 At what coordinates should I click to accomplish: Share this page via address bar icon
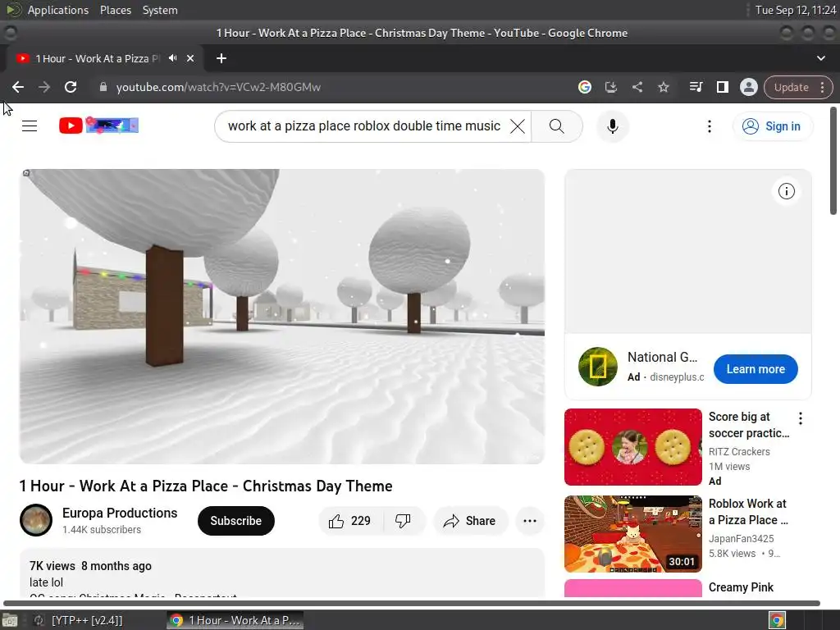coord(637,87)
